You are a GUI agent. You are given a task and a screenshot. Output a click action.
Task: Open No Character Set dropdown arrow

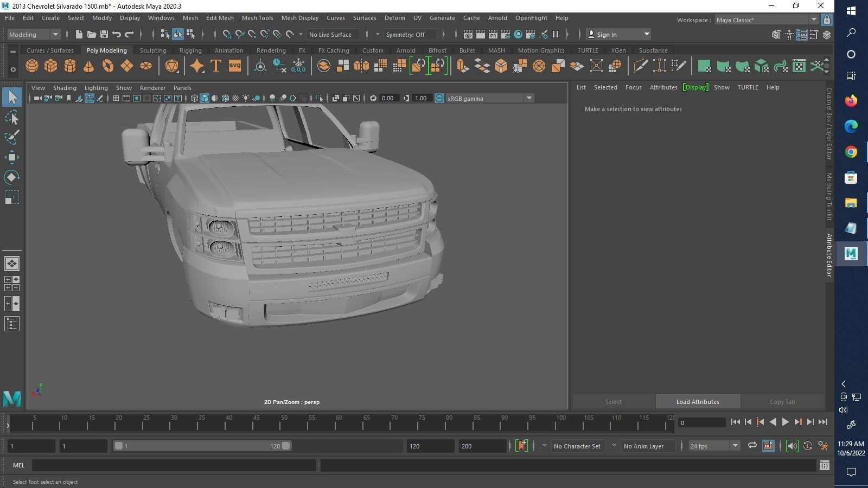[544, 446]
